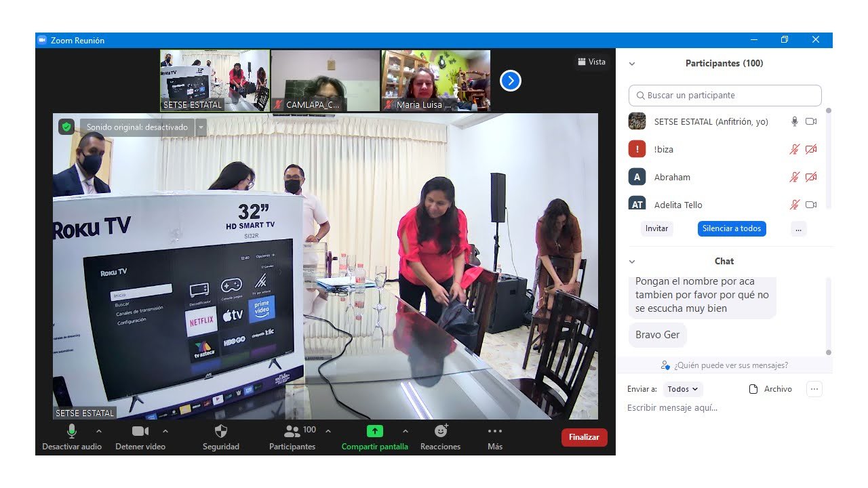This screenshot has width=868, height=488.
Task: Minimize the Zoom Reunión window
Action: tap(753, 40)
